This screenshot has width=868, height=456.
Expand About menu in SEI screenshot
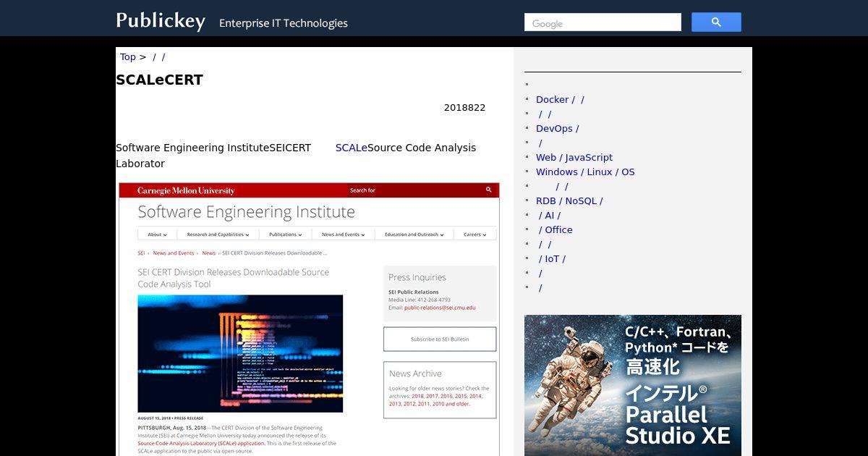(157, 235)
